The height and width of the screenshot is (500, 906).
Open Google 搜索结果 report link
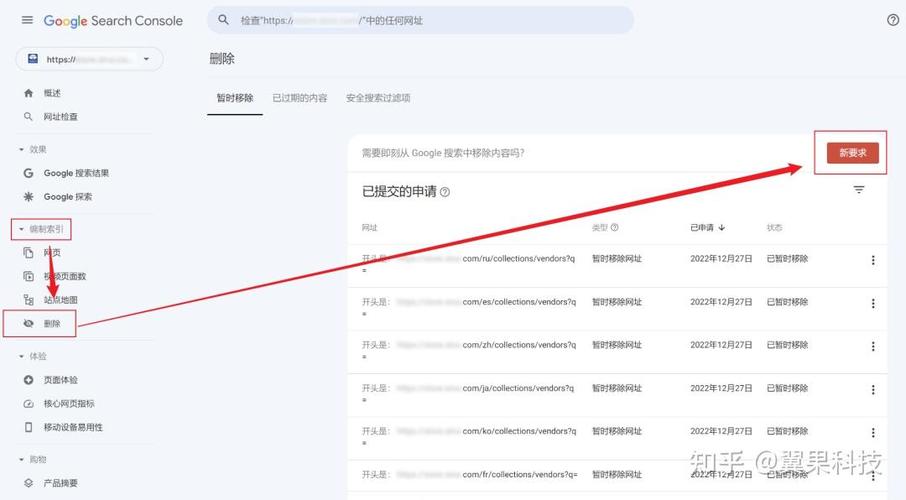(x=76, y=173)
